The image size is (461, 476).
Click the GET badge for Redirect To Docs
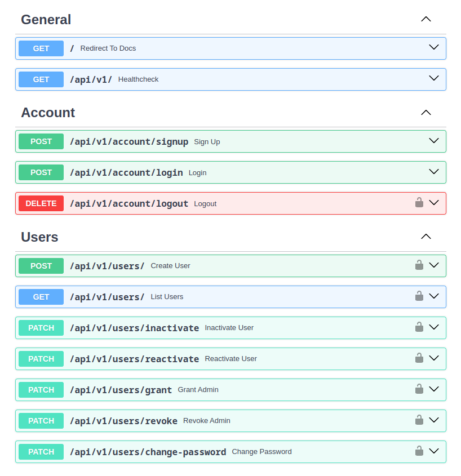tap(41, 48)
